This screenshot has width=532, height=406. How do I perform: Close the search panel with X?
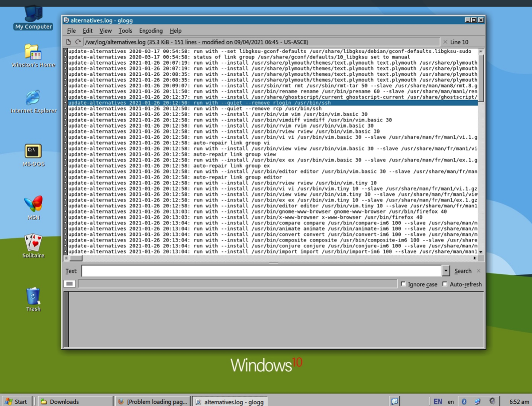click(x=479, y=271)
